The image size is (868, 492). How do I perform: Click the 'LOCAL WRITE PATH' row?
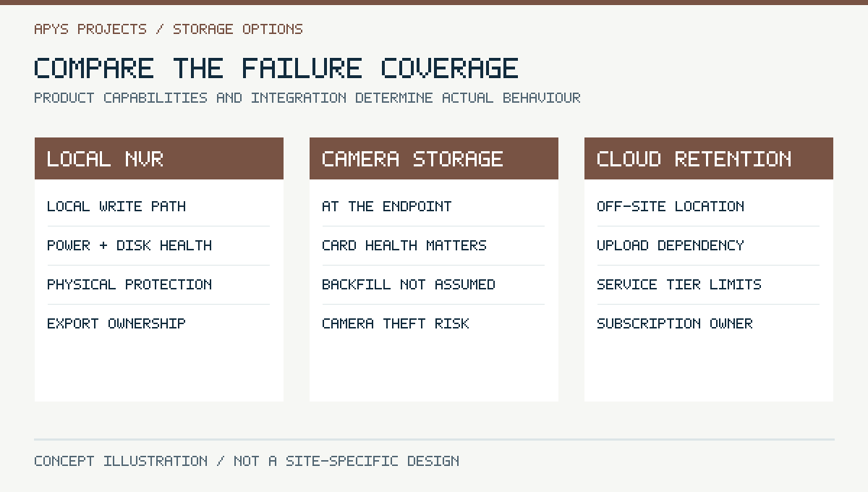coord(158,206)
